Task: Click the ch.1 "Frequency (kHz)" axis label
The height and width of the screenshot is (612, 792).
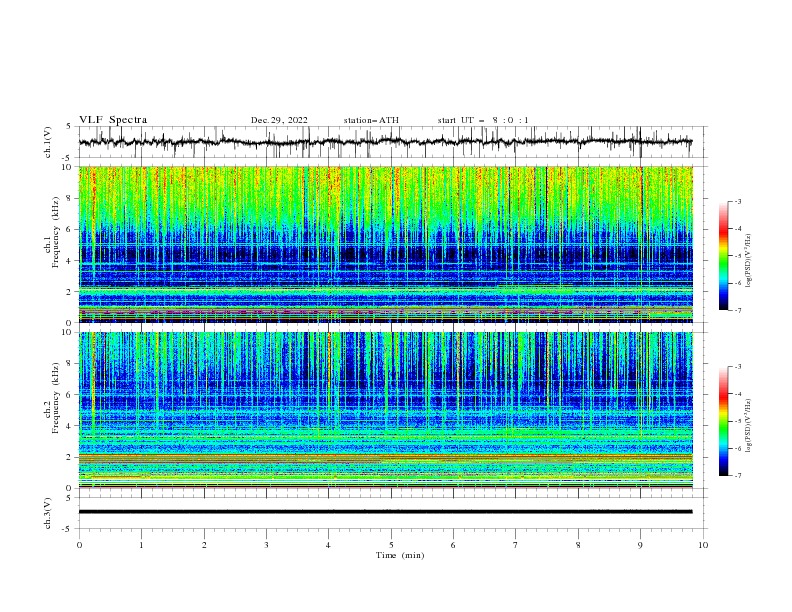Action: tap(56, 231)
